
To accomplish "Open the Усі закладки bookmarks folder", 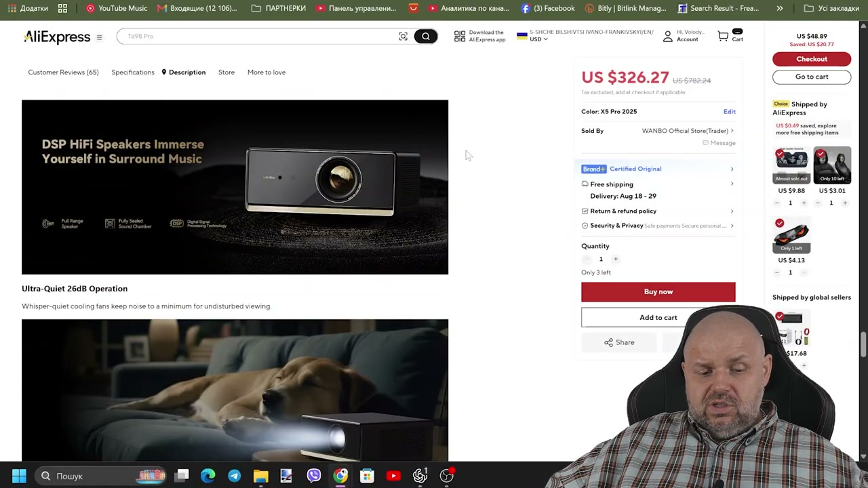I will [x=831, y=8].
